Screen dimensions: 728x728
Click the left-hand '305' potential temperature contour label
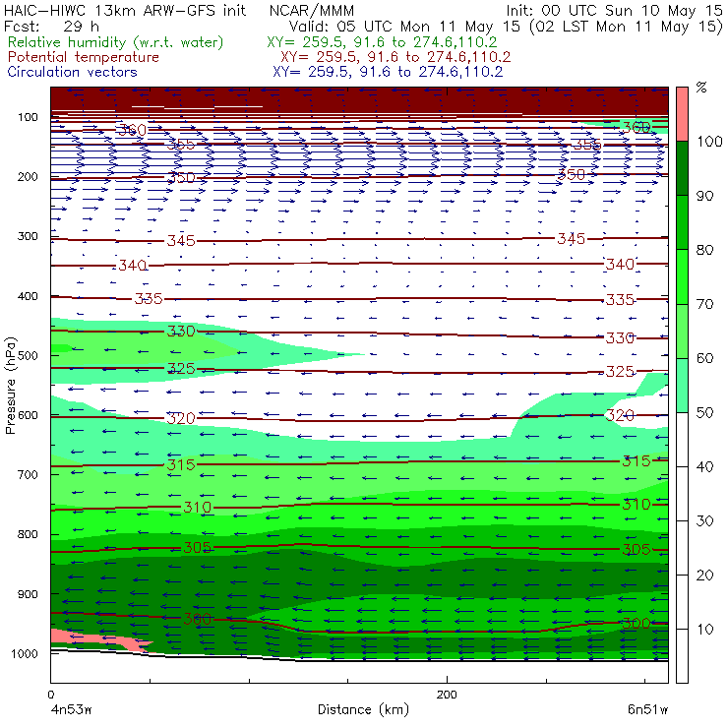(198, 548)
